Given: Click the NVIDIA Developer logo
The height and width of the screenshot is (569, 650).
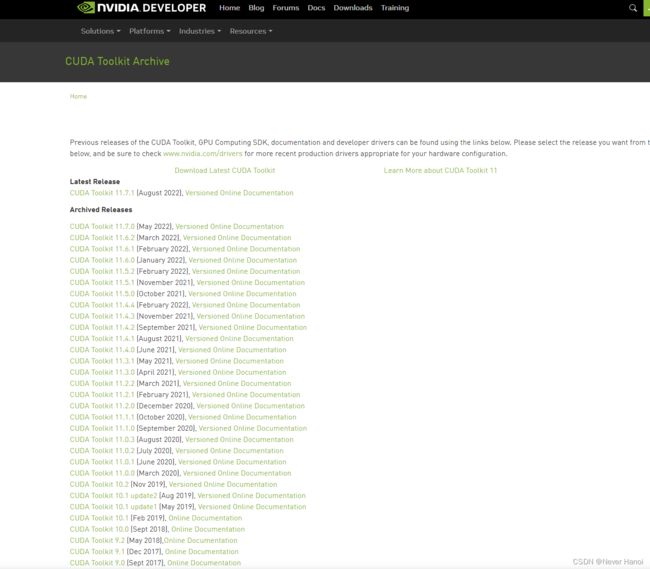Looking at the screenshot, I should pyautogui.click(x=141, y=7).
